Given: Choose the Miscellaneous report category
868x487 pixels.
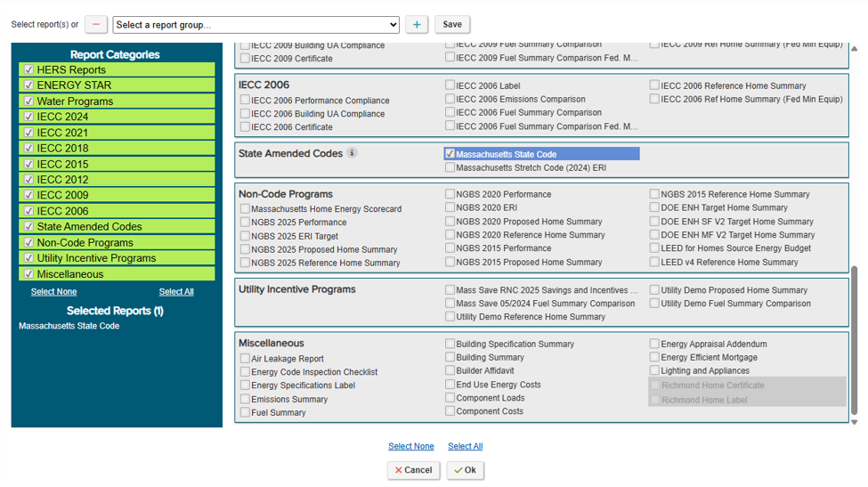Looking at the screenshot, I should [x=117, y=274].
